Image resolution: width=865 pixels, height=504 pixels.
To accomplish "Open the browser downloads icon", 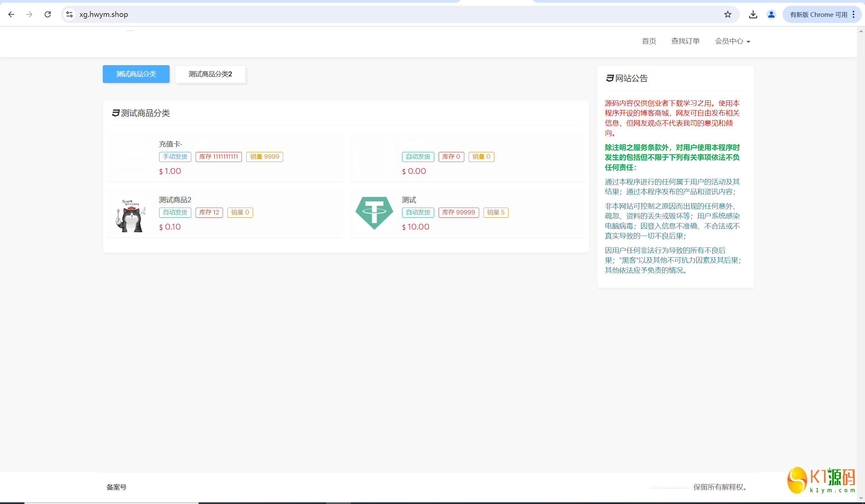I will coord(753,15).
